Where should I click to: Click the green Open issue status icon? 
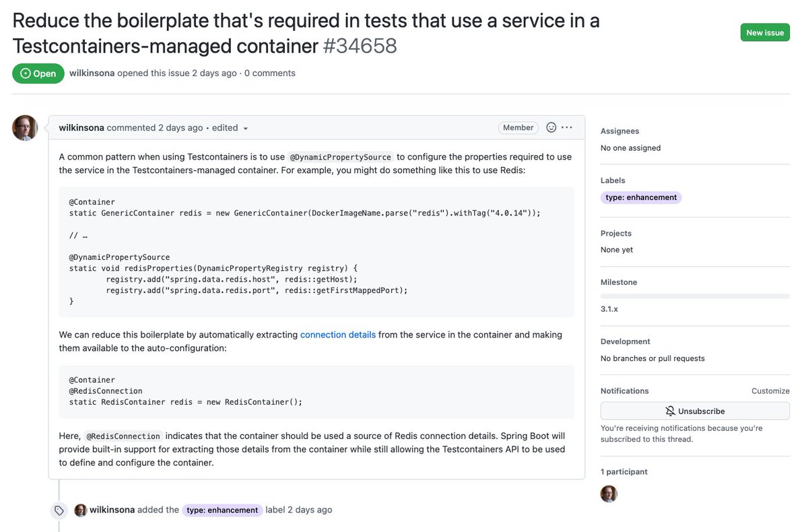26,73
